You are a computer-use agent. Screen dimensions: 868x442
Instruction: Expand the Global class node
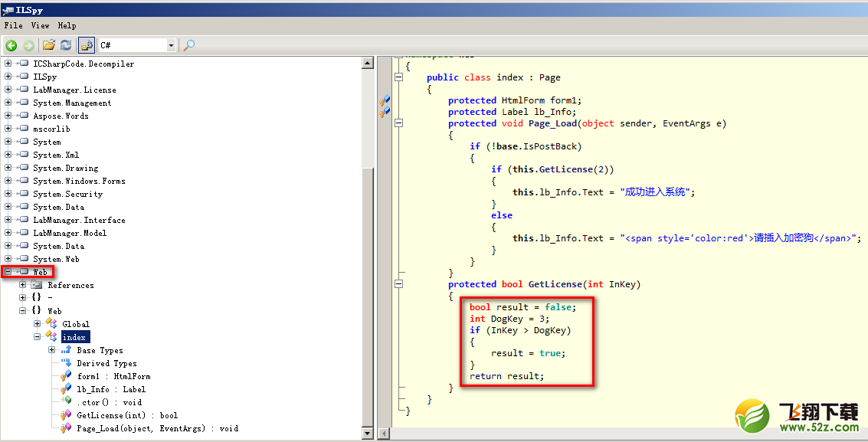click(x=37, y=323)
